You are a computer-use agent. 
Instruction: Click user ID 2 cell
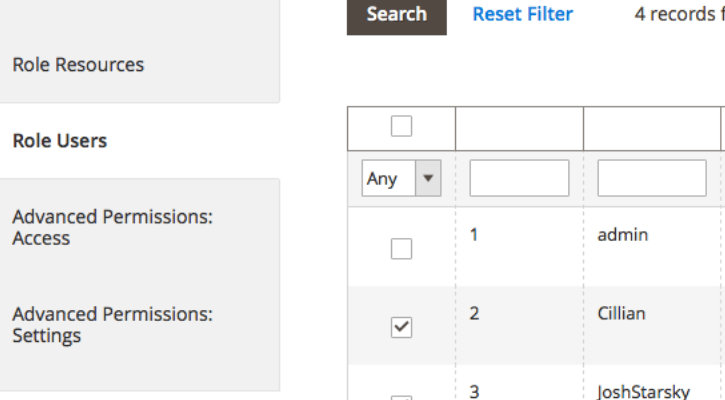click(474, 314)
